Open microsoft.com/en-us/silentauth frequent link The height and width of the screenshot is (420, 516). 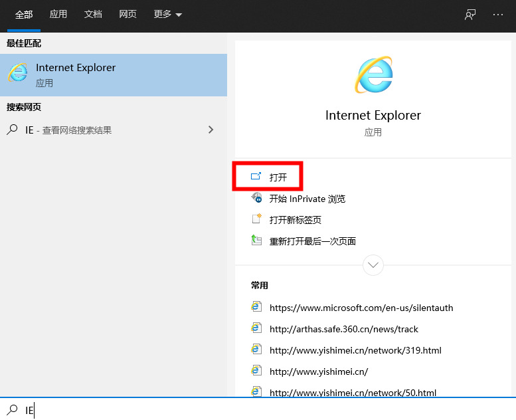[x=361, y=308]
